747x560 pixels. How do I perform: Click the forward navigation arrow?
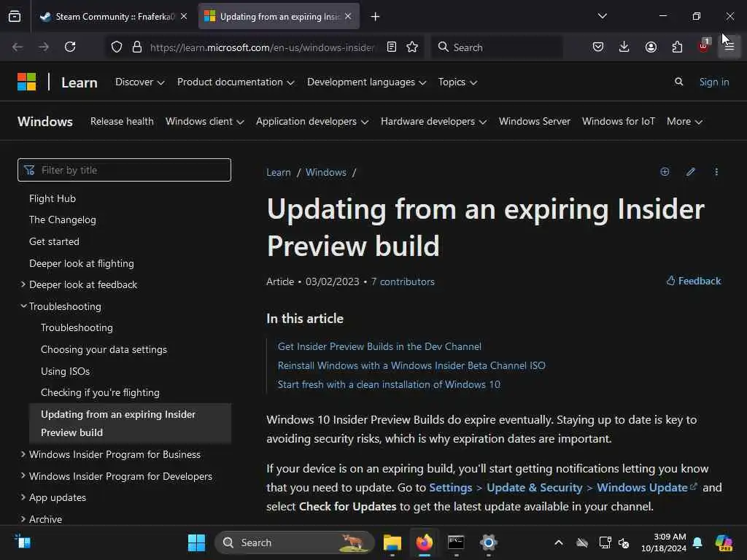coord(43,47)
